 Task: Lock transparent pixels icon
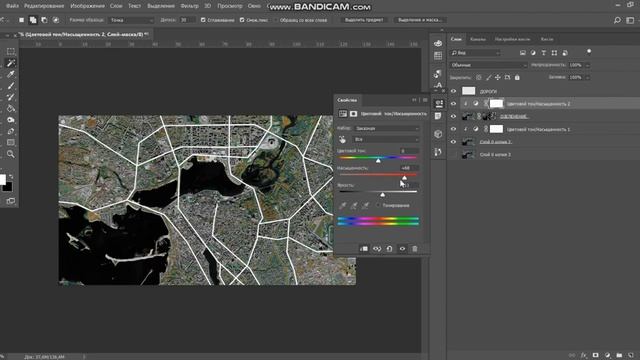[479, 77]
